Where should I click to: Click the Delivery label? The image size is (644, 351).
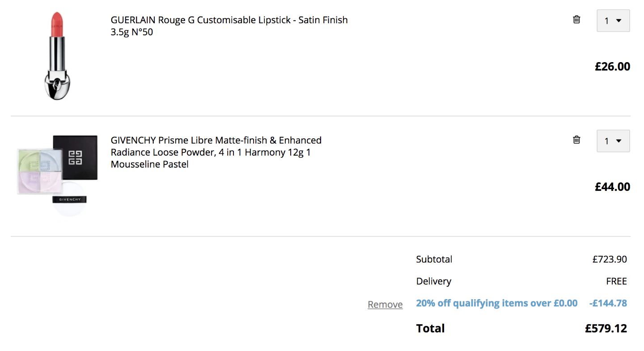pyautogui.click(x=433, y=281)
